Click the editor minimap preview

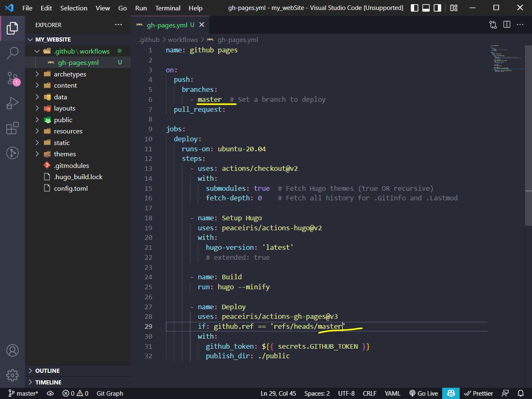pos(505,58)
